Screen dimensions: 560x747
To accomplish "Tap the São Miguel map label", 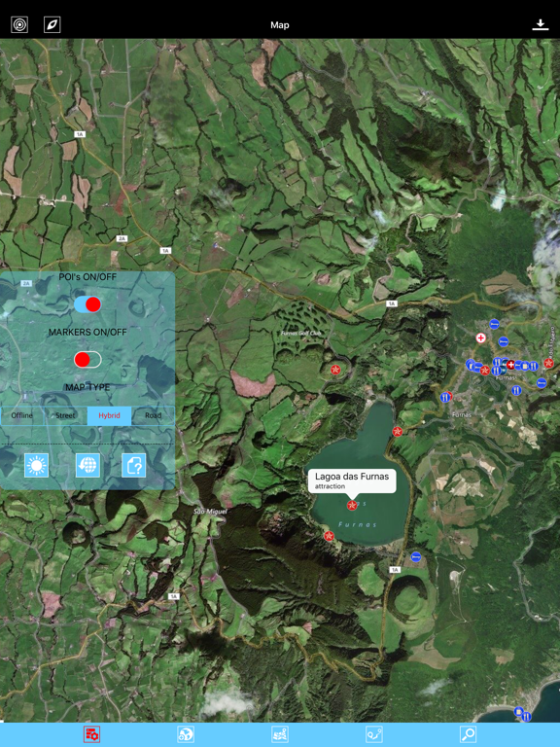I will point(210,512).
